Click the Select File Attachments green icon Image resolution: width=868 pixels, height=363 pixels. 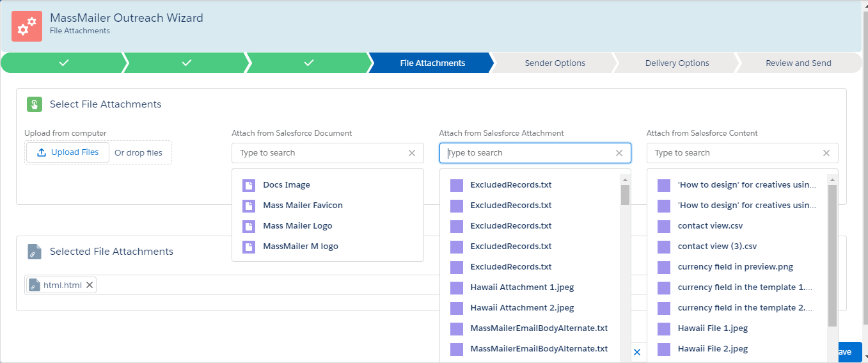click(x=35, y=104)
